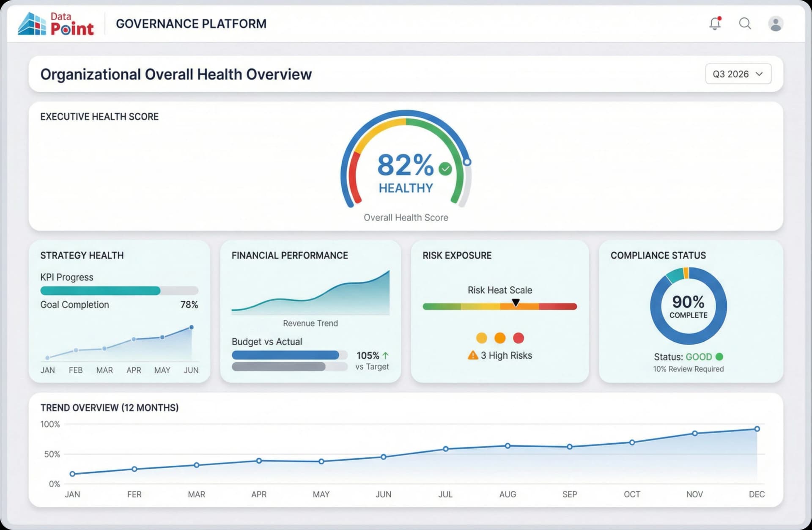Image resolution: width=812 pixels, height=530 pixels.
Task: Click the Organizational Overall Health Overview heading
Action: [x=176, y=74]
